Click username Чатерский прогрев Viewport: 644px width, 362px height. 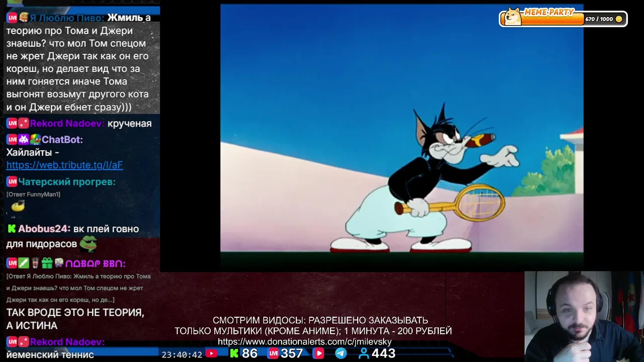[67, 182]
